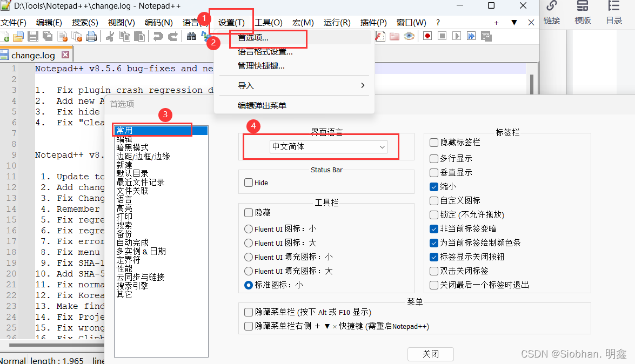Toggle the Status Bar Hide checkbox

249,183
